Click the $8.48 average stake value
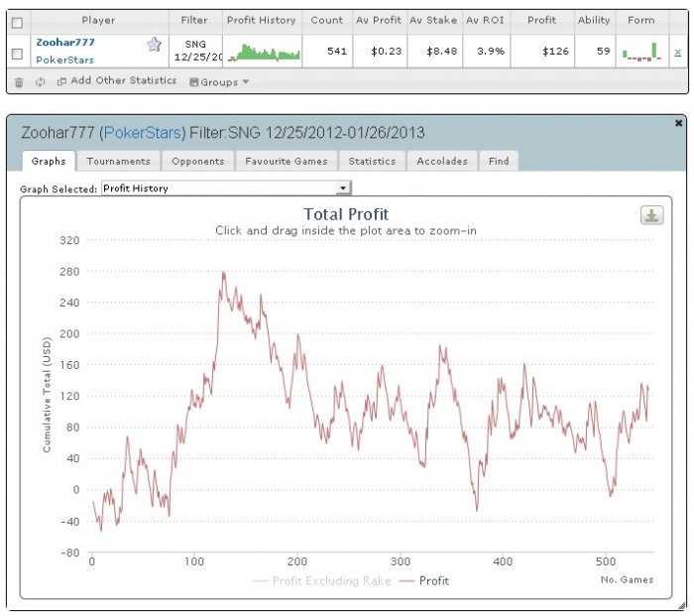Image resolution: width=694 pixels, height=616 pixels. [x=442, y=52]
